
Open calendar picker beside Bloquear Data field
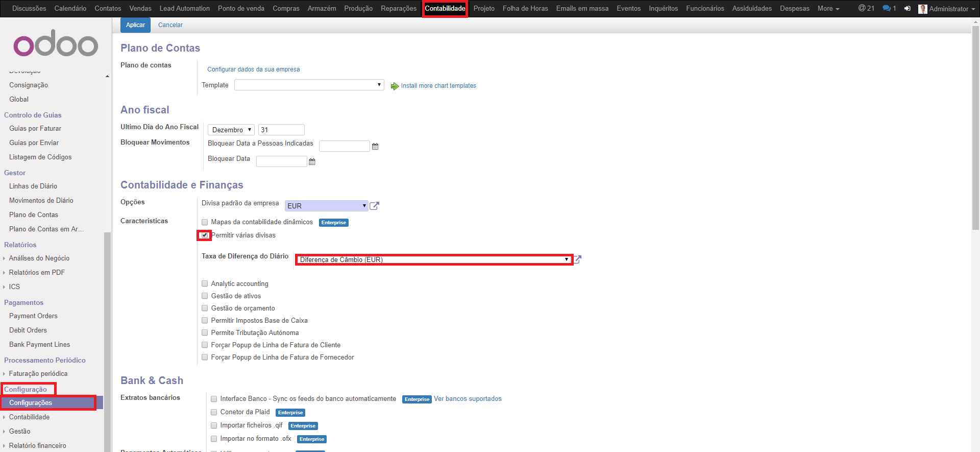(312, 162)
